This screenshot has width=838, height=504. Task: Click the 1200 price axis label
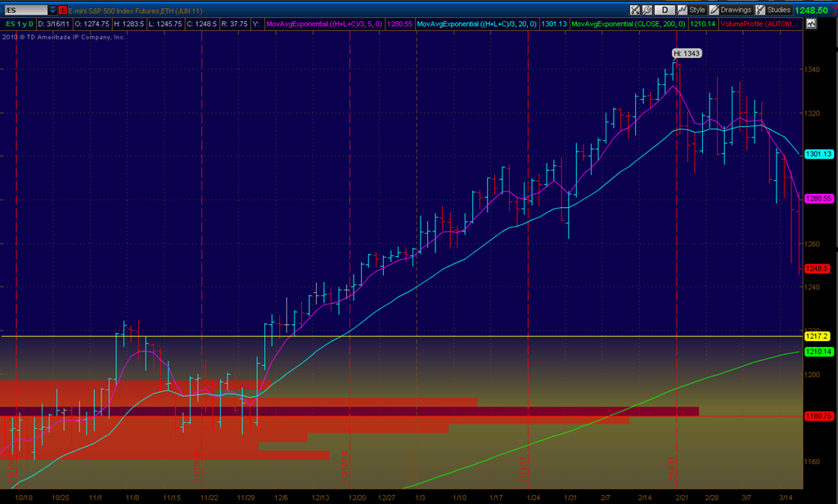(x=813, y=375)
